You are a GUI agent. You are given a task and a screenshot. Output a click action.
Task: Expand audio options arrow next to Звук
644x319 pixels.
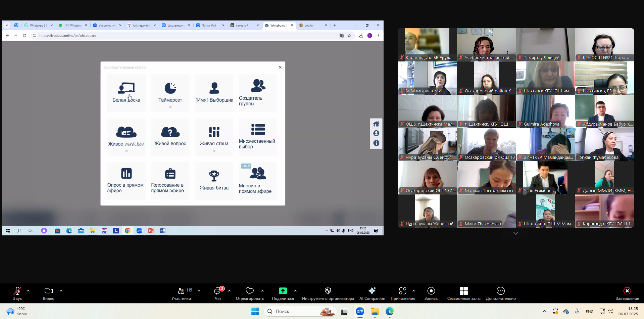point(28,291)
